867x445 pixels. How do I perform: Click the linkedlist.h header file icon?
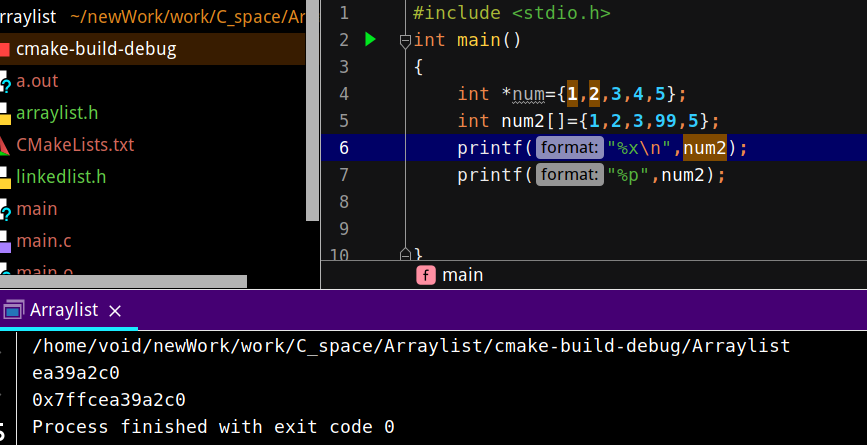5,177
